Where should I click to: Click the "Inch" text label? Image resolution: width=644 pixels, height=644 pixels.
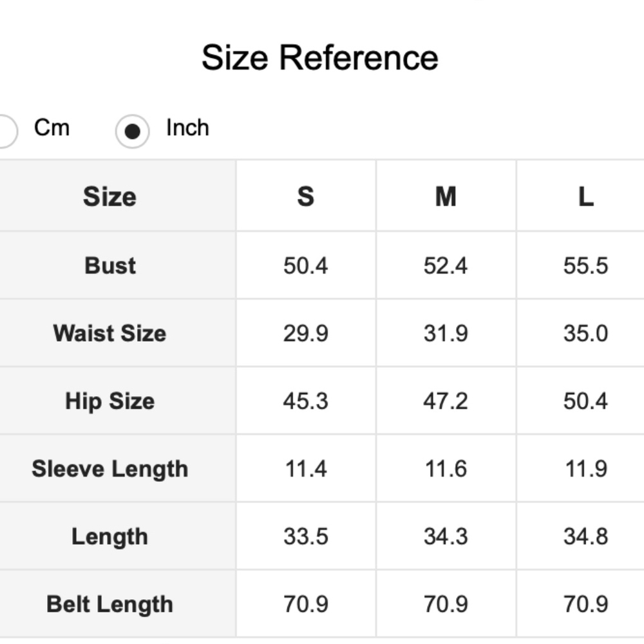click(187, 128)
